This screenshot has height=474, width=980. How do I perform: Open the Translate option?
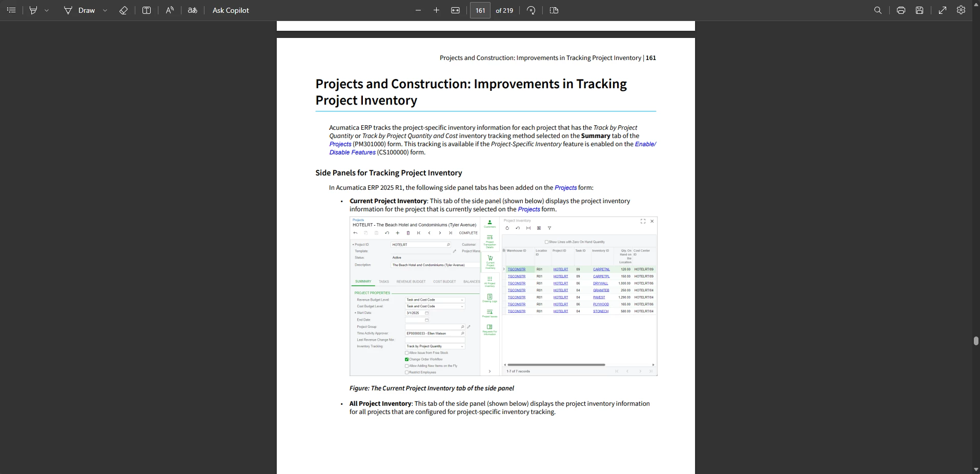[x=193, y=10]
